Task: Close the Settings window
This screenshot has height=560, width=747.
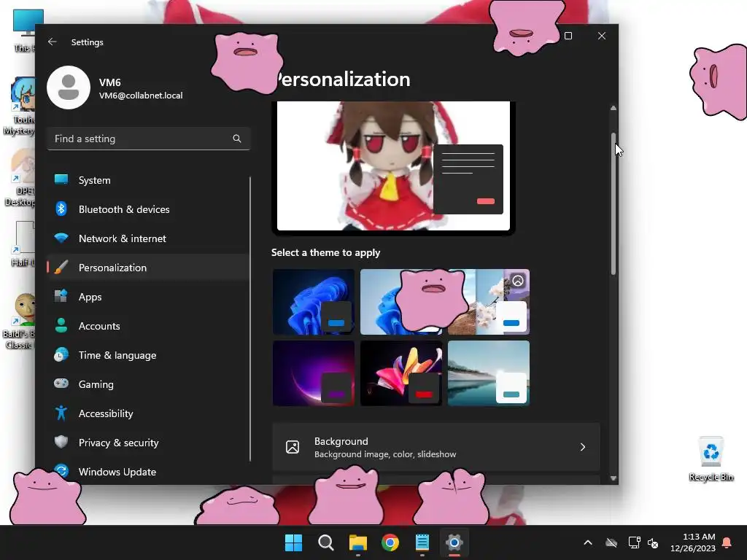Action: [602, 36]
